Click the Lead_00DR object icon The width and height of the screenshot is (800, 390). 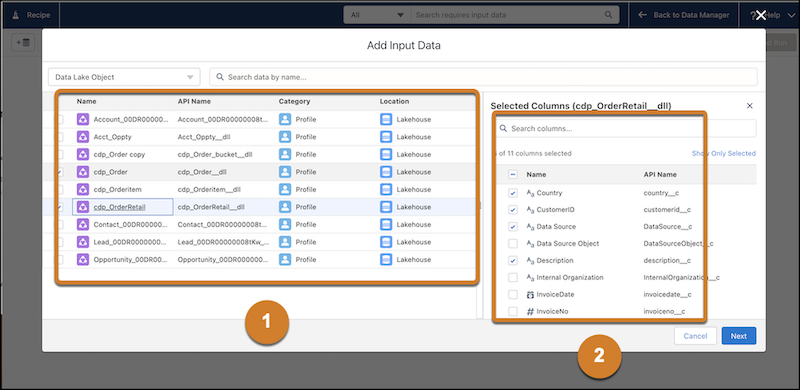pyautogui.click(x=83, y=241)
